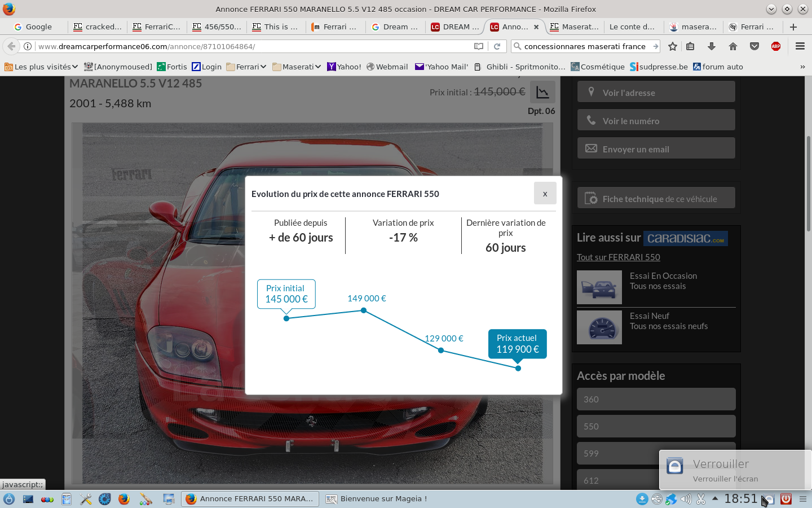Open sudpresse.be bookmark
The image size is (812, 508).
pyautogui.click(x=659, y=67)
